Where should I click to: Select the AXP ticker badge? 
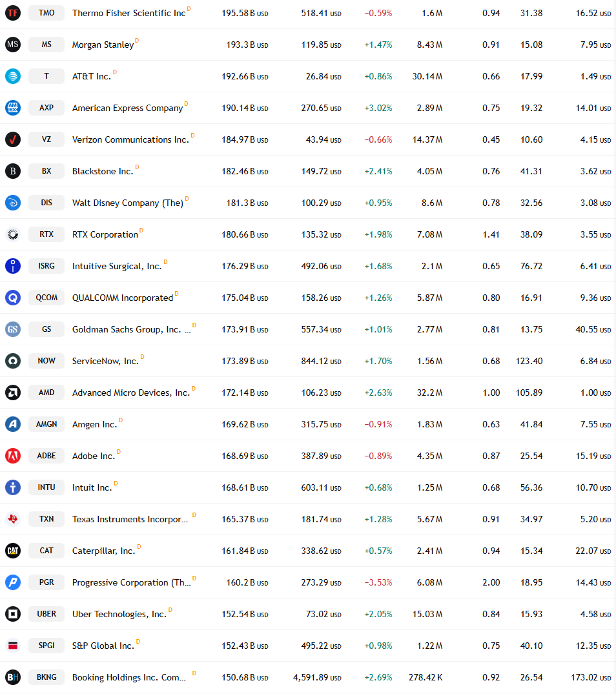pyautogui.click(x=46, y=108)
